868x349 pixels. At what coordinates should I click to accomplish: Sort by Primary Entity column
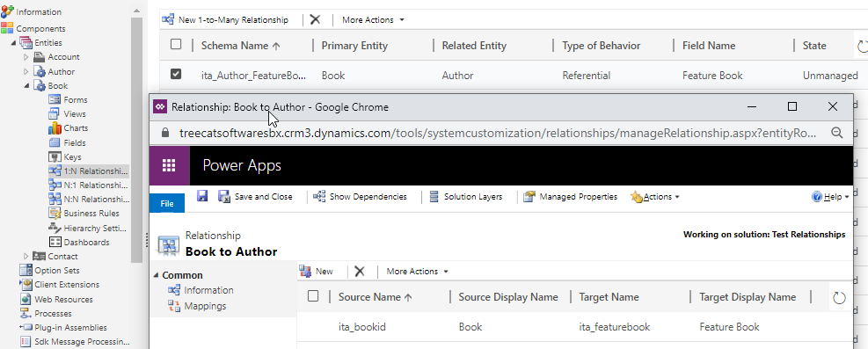(x=354, y=46)
